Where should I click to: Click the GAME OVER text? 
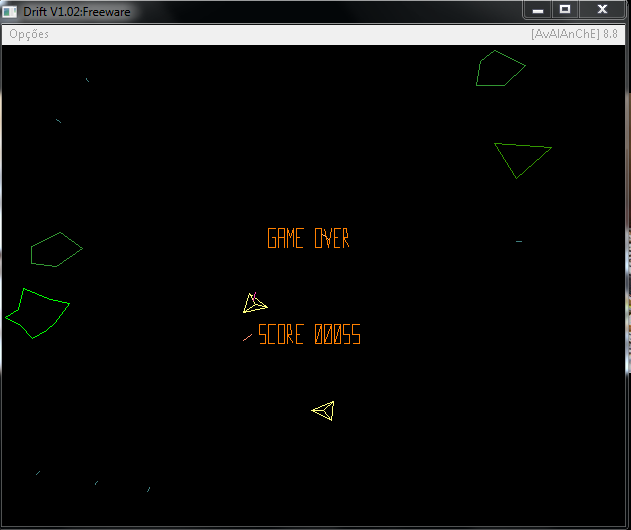[x=309, y=238]
